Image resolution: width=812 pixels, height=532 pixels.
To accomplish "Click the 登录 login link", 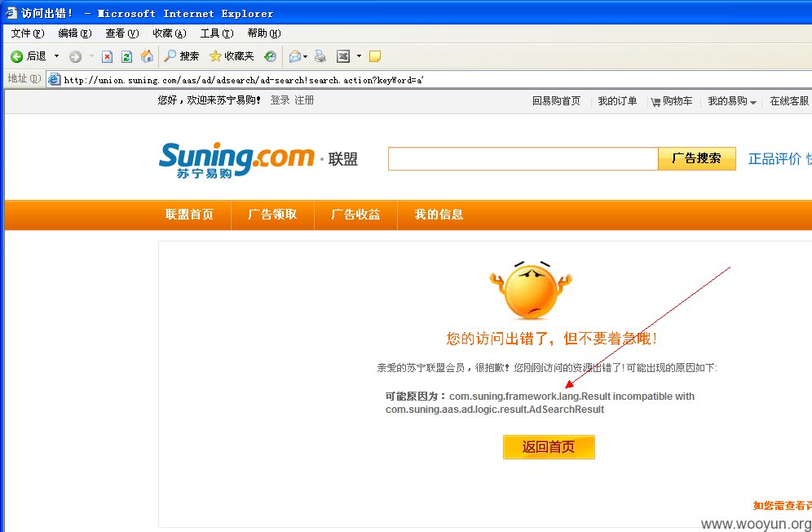I will pyautogui.click(x=280, y=100).
